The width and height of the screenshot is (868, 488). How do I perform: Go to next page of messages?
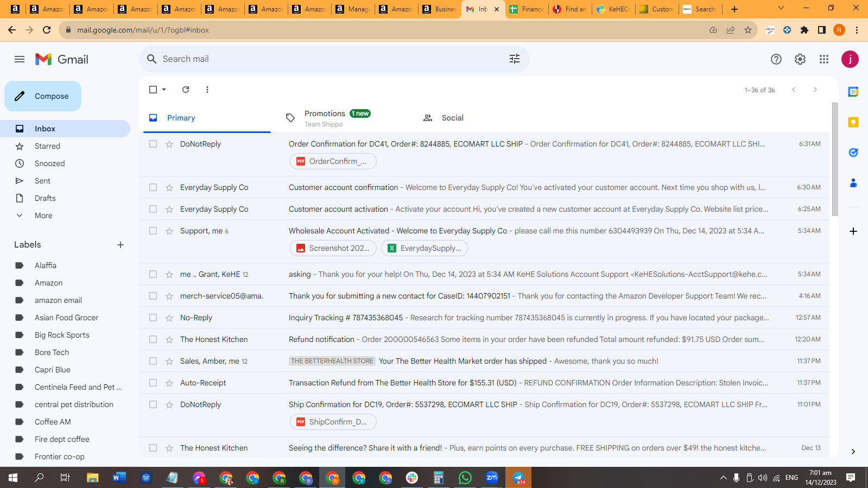815,90
